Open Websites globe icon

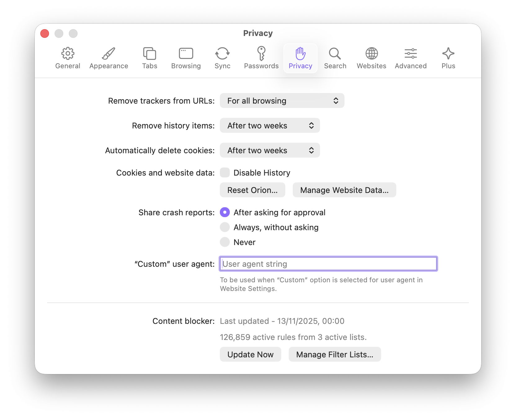[x=371, y=54]
